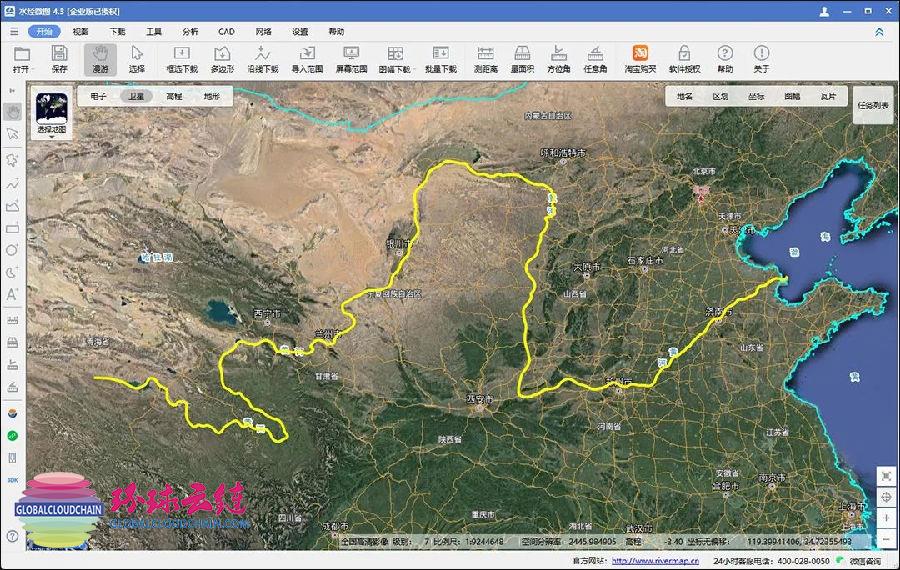The height and width of the screenshot is (570, 900).
Task: Toggle the 路网 (Road network) overlay
Action: coord(792,96)
